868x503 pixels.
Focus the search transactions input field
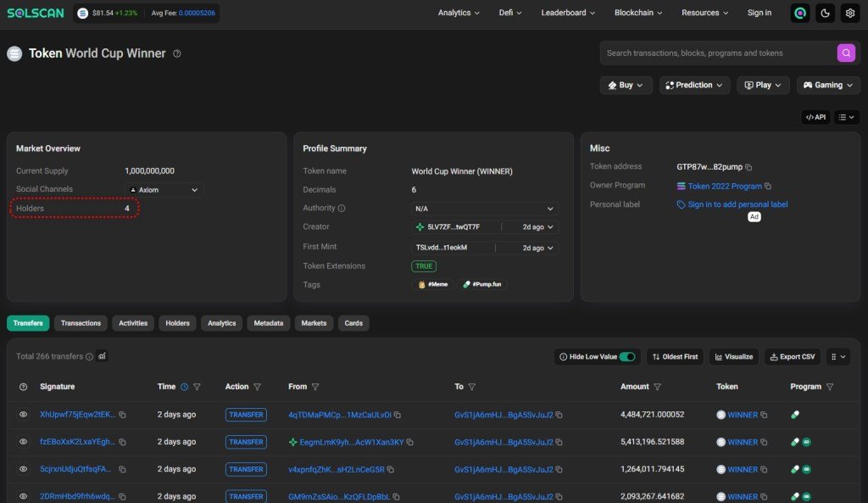[x=719, y=53]
